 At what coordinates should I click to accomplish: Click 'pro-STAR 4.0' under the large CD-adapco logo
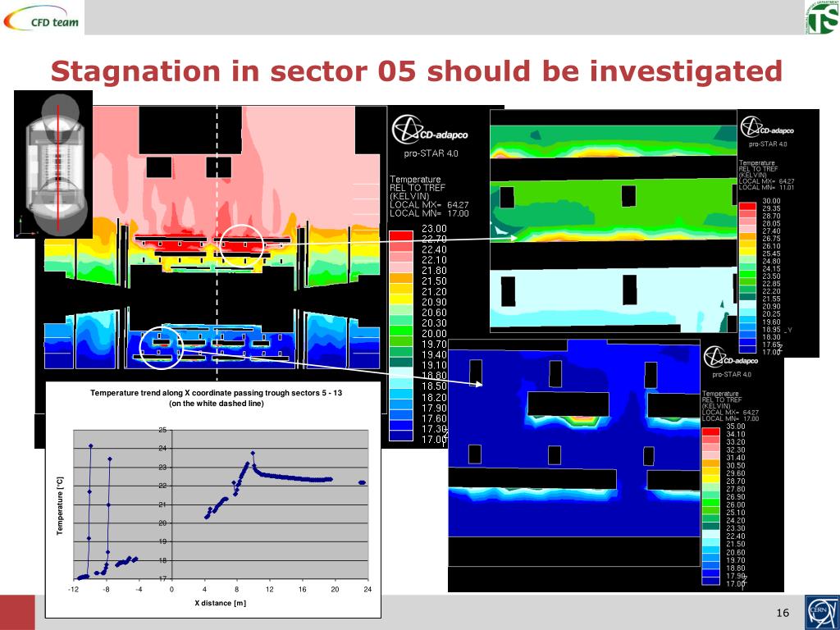(431, 153)
